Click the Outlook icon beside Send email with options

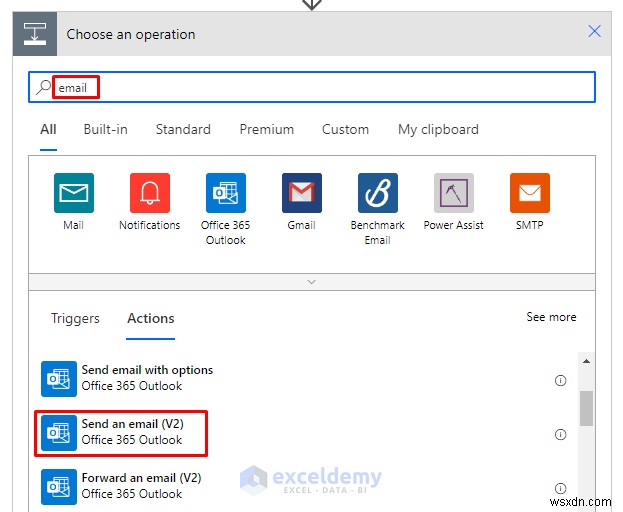(59, 379)
